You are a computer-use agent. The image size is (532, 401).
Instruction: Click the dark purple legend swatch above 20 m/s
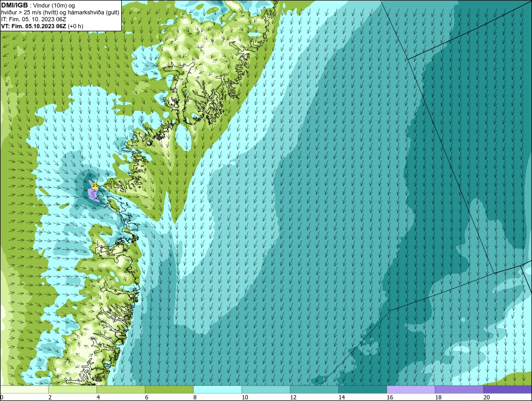[x=507, y=389]
